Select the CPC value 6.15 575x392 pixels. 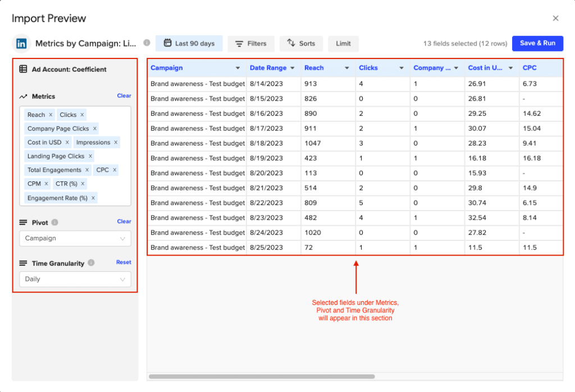pyautogui.click(x=541, y=203)
